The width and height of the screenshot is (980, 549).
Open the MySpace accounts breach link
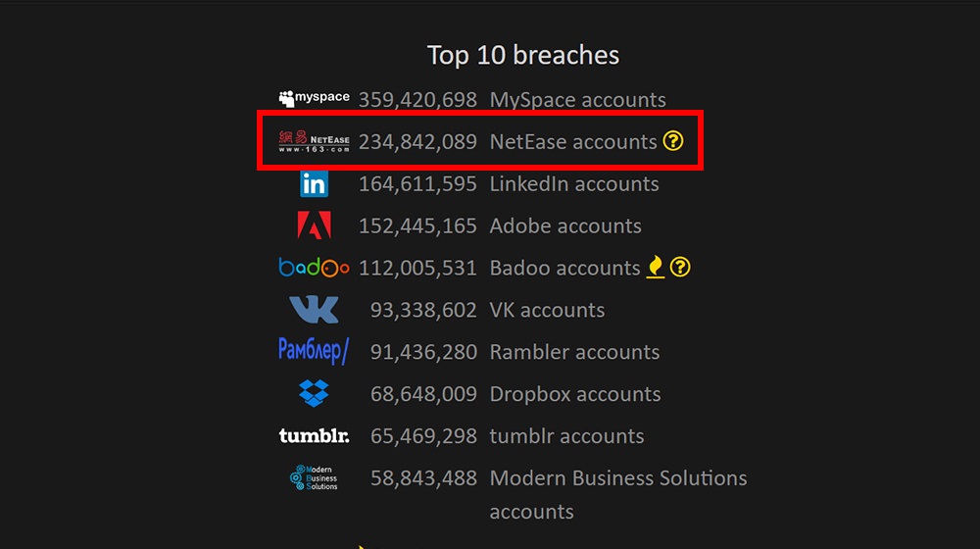click(577, 100)
